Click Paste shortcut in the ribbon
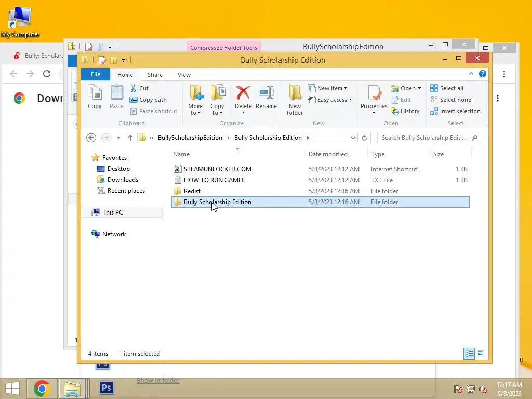Image resolution: width=532 pixels, height=399 pixels. coord(154,111)
